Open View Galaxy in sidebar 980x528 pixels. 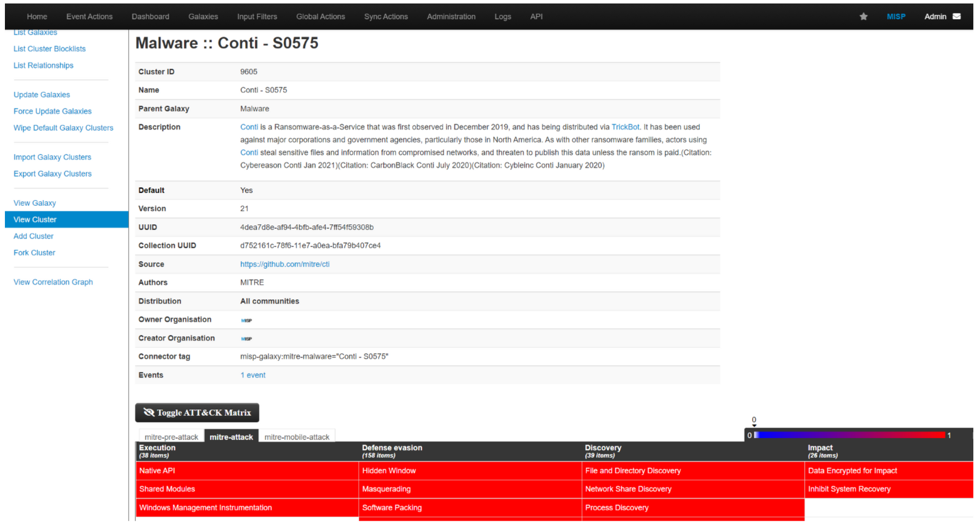34,203
